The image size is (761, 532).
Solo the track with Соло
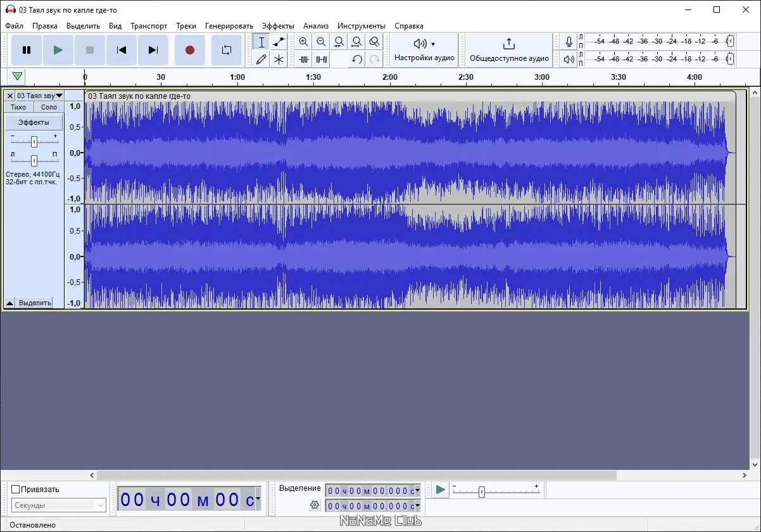click(49, 107)
